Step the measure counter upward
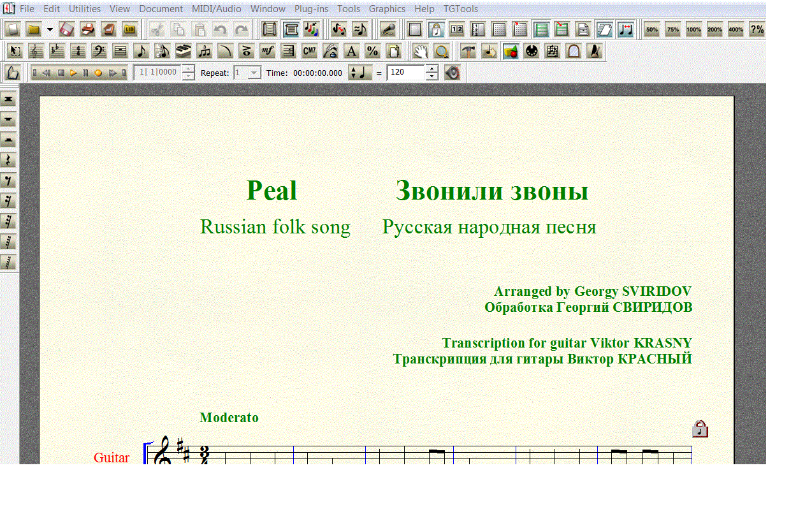The image size is (812, 521). coord(188,69)
